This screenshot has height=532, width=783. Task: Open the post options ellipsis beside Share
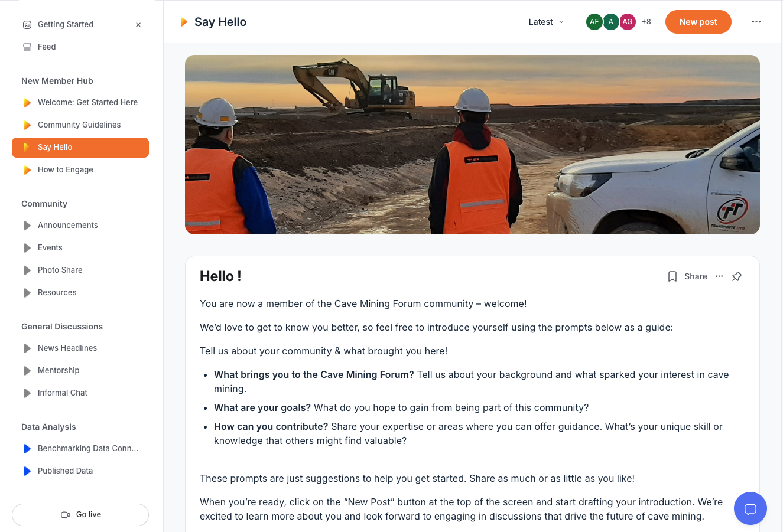pyautogui.click(x=719, y=276)
